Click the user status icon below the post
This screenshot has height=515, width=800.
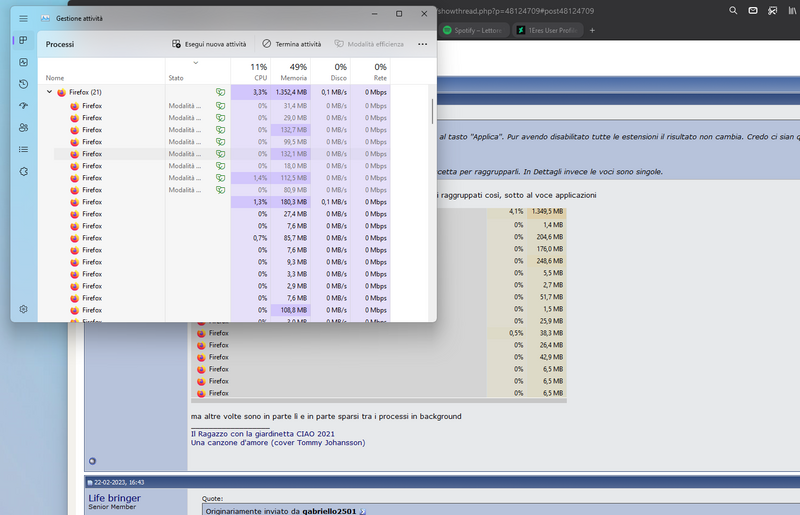92,461
